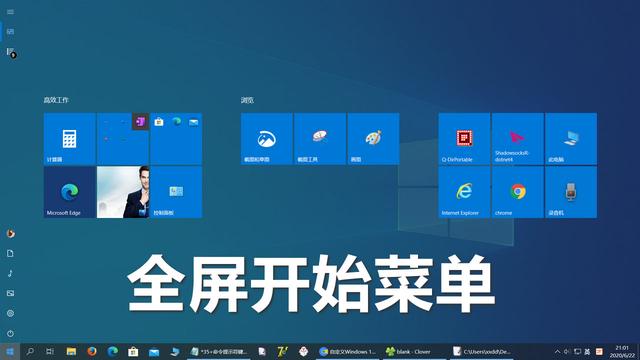
Task: Open the live tile showing a man in a suit
Action: pos(123,192)
